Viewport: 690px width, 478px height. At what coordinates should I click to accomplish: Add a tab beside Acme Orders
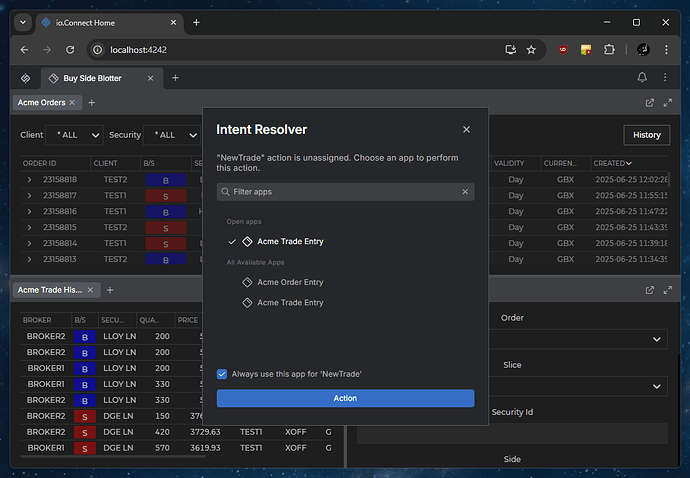[91, 102]
